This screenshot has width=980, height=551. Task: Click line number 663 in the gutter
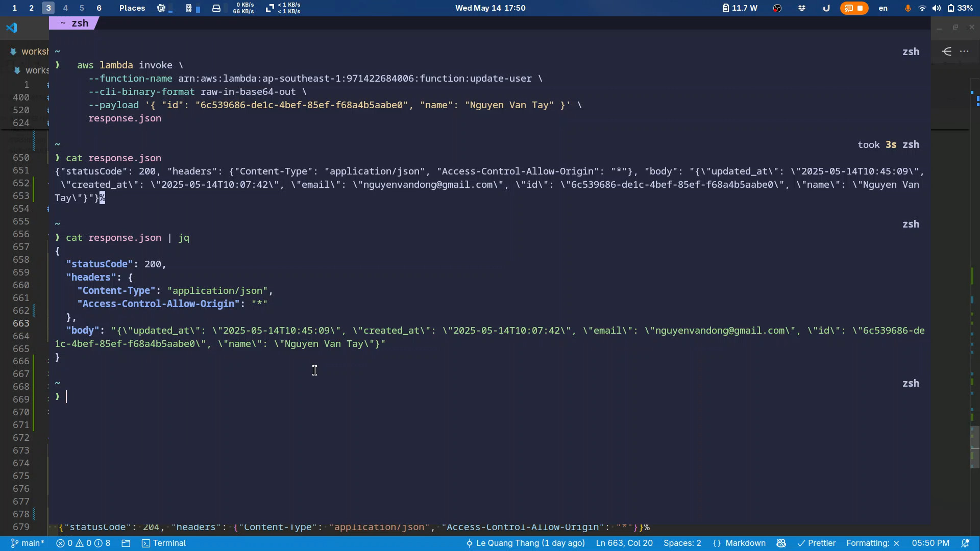pyautogui.click(x=21, y=323)
